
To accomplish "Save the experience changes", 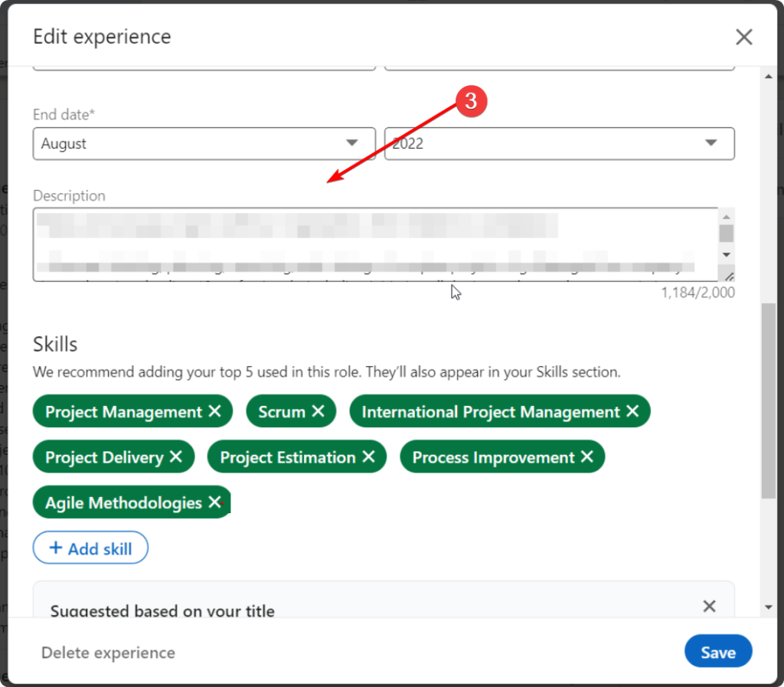I will (718, 653).
